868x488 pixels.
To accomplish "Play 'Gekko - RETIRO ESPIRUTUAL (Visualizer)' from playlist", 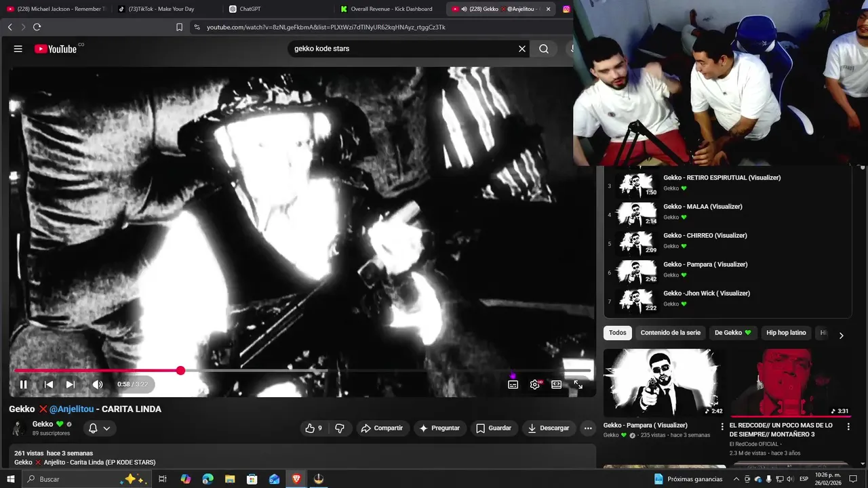I will click(x=727, y=184).
